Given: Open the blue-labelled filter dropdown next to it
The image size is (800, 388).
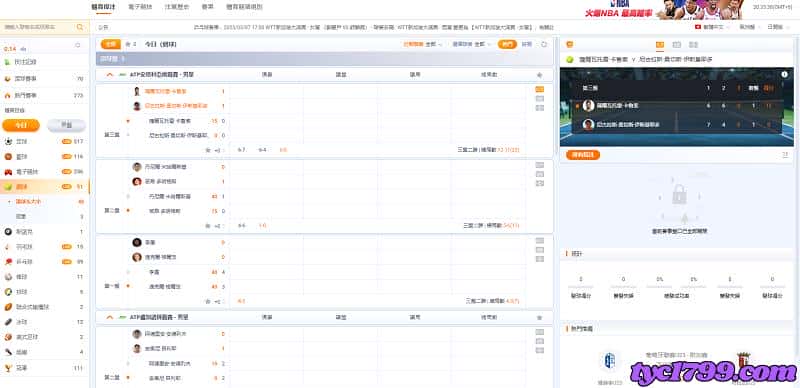Looking at the screenshot, I should coord(471,44).
